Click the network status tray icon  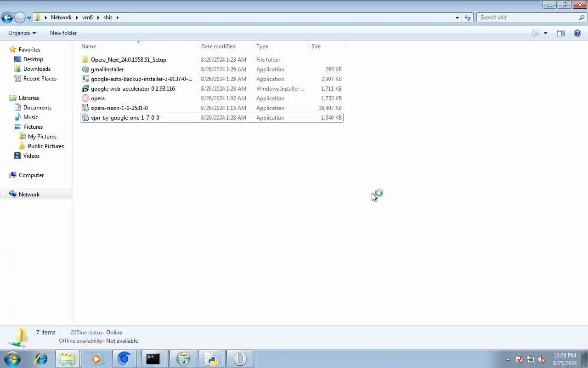coord(531,359)
